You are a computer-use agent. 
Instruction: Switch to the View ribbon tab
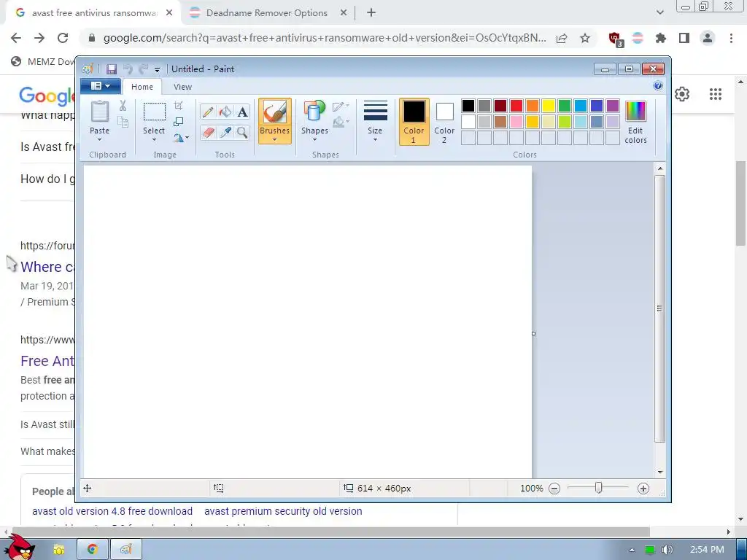(x=182, y=87)
